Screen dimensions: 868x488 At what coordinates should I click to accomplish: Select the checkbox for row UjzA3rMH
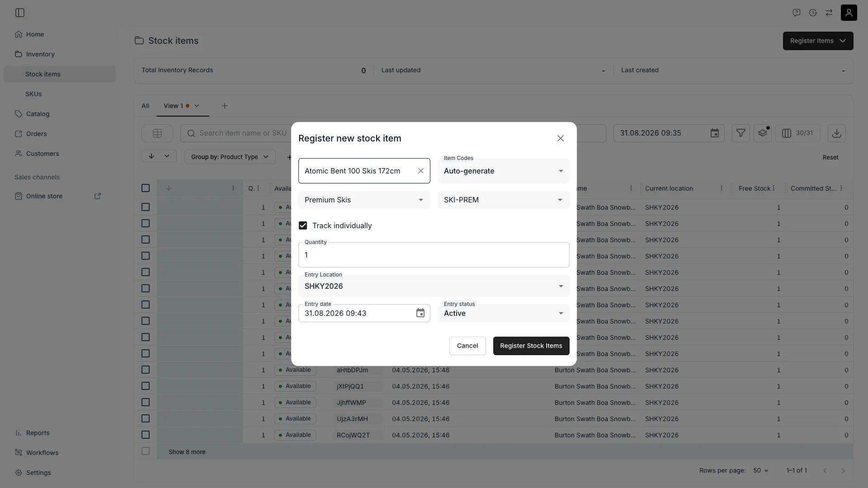click(x=146, y=418)
